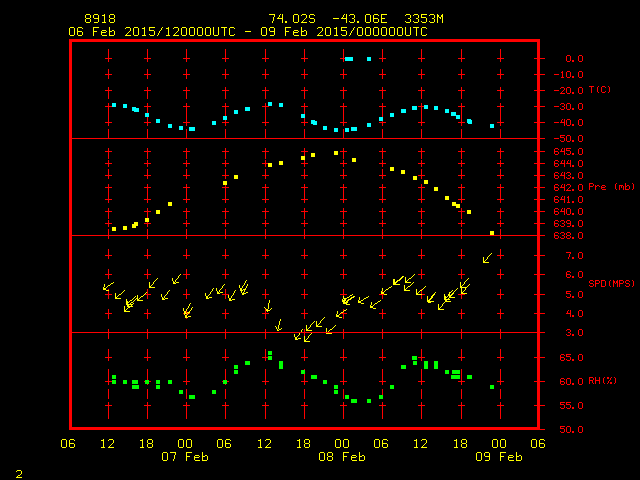
Task: Click the 60.0 humidity tick label
Action: point(571,382)
